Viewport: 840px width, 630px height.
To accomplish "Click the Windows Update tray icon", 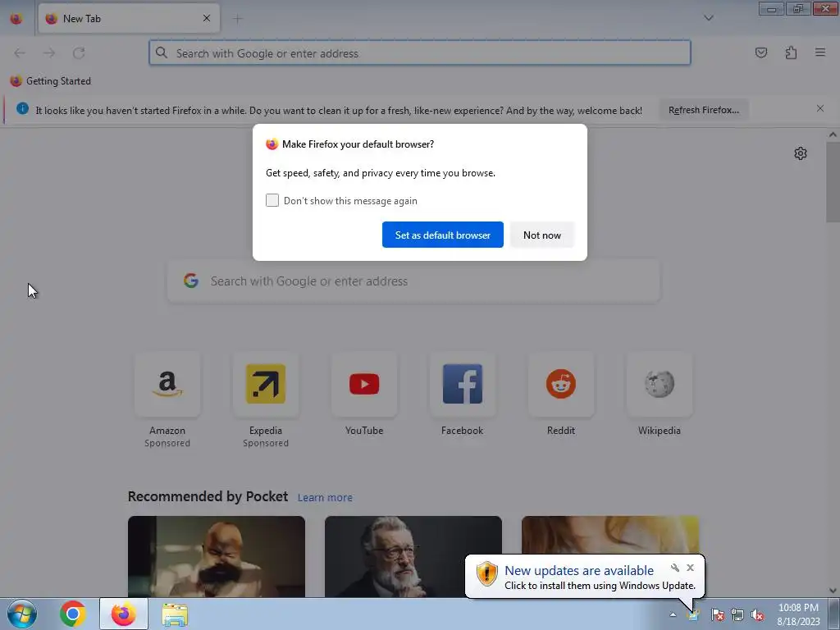I will click(694, 615).
